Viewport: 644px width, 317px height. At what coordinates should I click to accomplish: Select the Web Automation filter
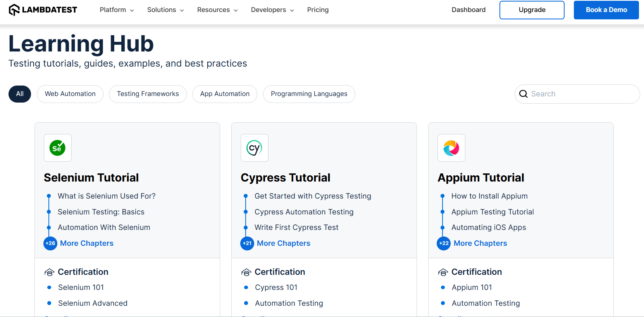click(70, 94)
